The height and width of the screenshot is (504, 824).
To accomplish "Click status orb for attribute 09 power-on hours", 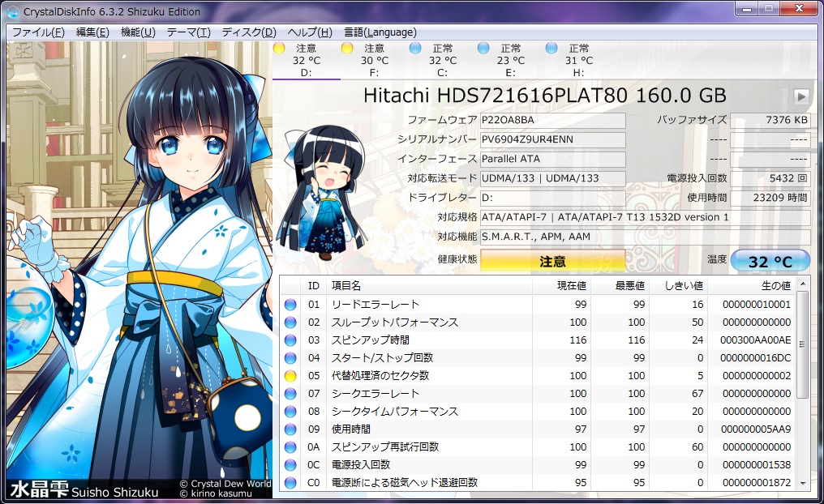I will [x=290, y=429].
